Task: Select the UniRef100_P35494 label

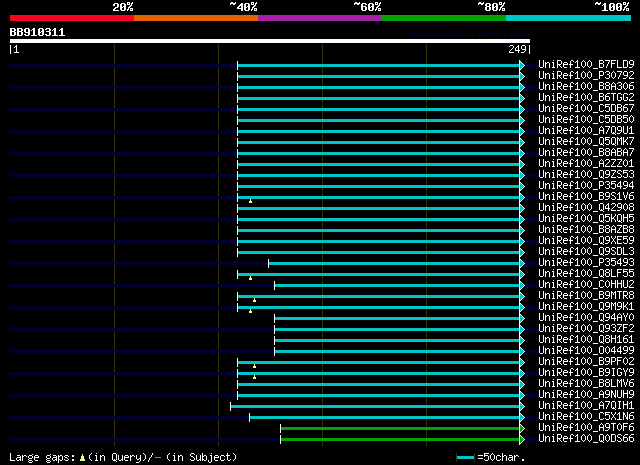Action: (x=586, y=185)
